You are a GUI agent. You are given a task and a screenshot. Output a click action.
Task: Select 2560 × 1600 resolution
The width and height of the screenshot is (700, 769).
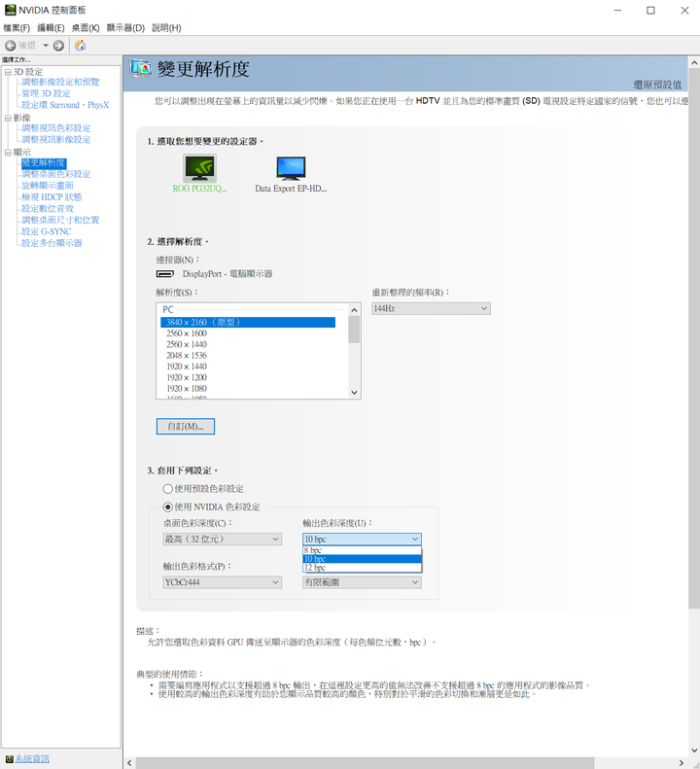click(x=187, y=333)
